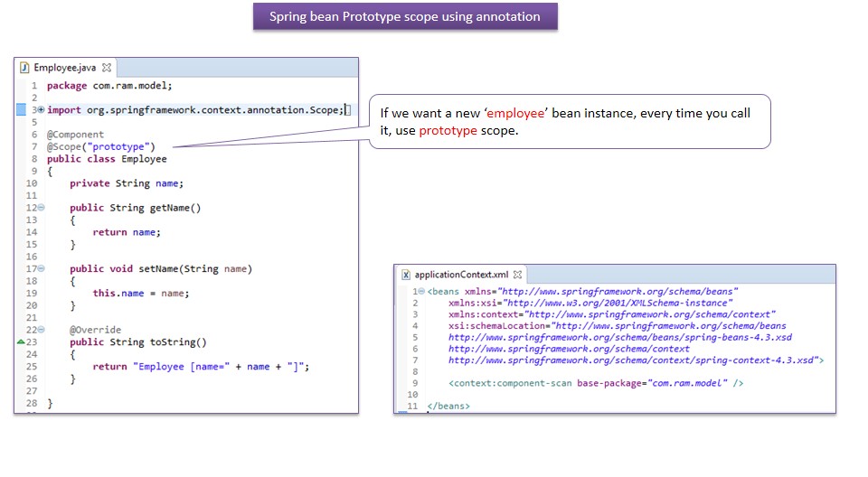This screenshot has width=868, height=477.
Task: Click the collapsed import indicator box after Scope;
Action: pos(347,109)
